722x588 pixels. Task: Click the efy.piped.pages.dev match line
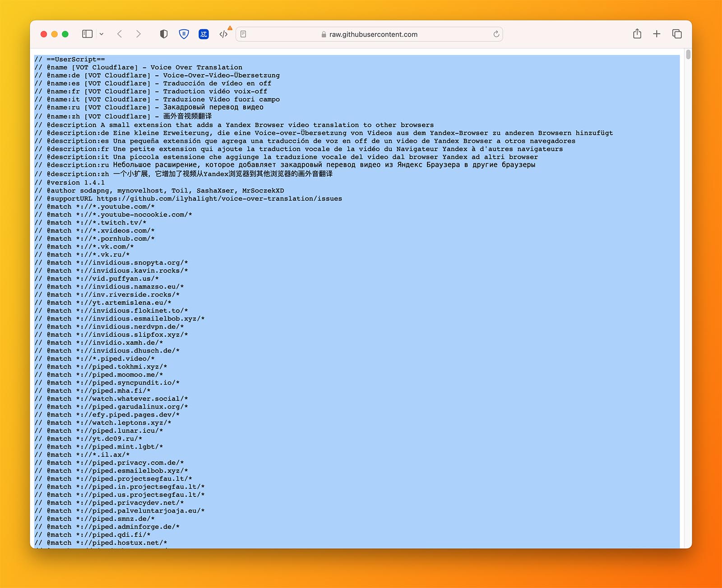click(x=107, y=415)
